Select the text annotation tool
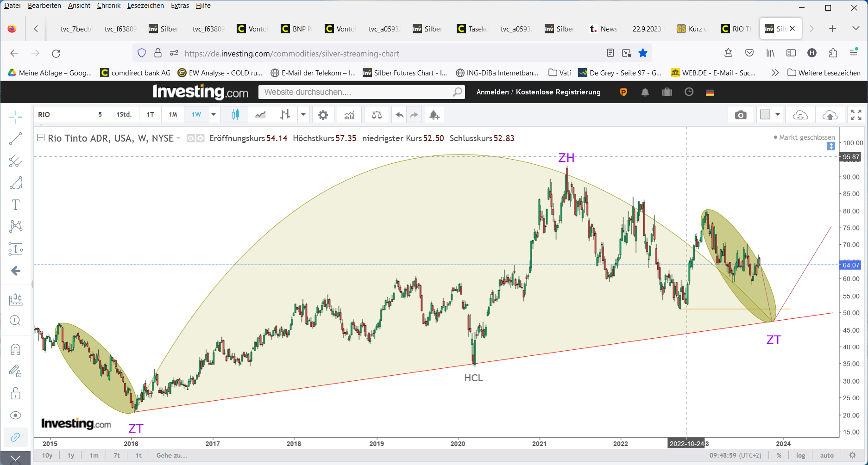868x465 pixels. point(15,205)
